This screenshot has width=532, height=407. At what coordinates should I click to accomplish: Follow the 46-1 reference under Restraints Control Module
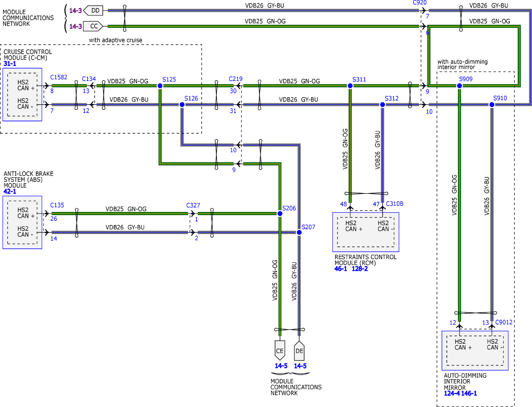(341, 269)
